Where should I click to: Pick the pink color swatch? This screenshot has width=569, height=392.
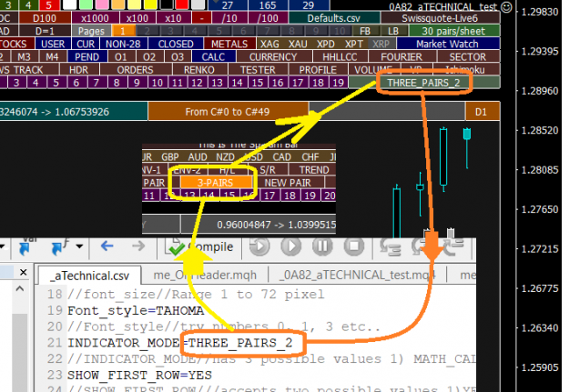[103, 5]
